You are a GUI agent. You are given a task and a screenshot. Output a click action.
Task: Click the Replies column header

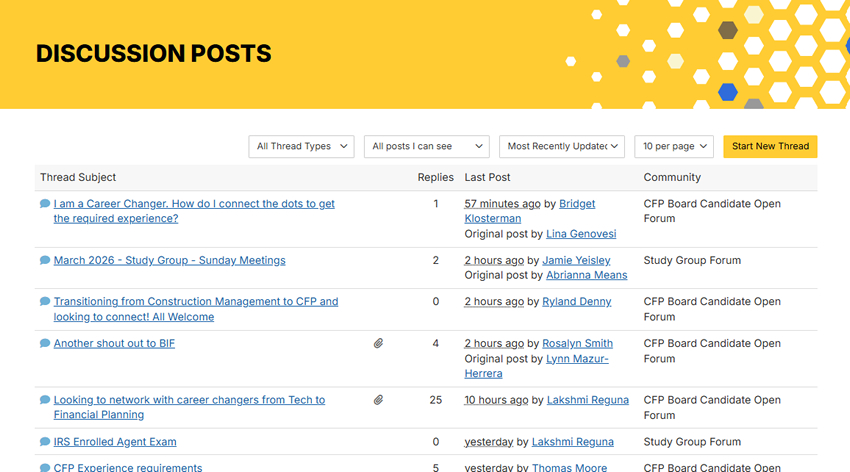[x=435, y=178]
